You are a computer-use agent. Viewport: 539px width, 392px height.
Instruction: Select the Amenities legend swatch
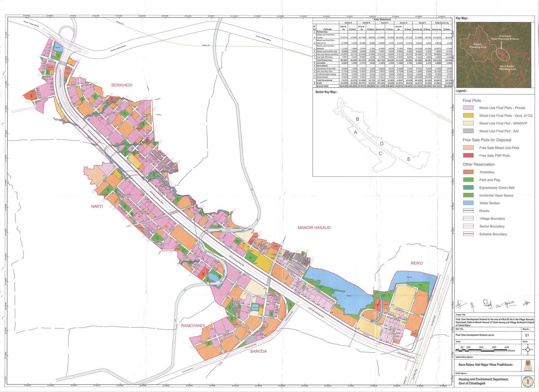[468, 172]
